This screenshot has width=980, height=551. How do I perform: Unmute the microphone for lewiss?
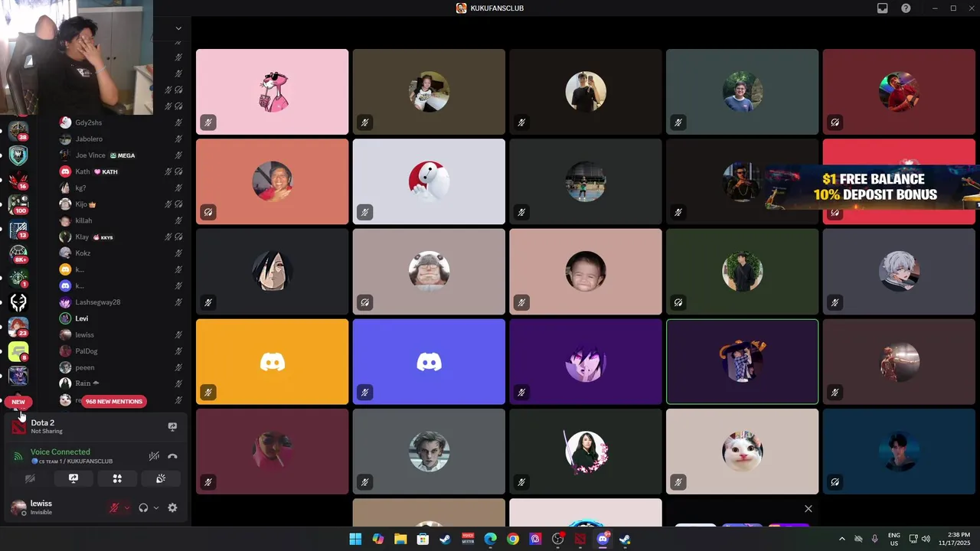click(x=116, y=507)
